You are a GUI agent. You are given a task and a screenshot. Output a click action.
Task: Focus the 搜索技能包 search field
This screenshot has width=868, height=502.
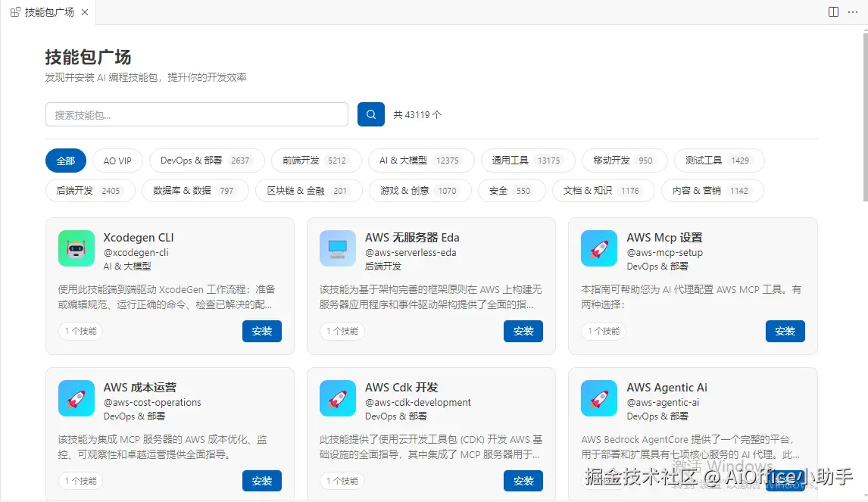click(196, 114)
